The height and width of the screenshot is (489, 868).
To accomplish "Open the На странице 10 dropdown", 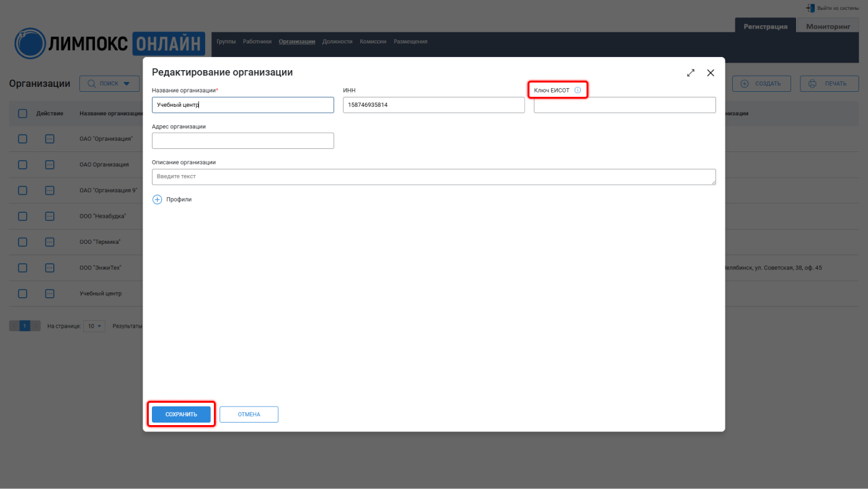I will [x=94, y=326].
